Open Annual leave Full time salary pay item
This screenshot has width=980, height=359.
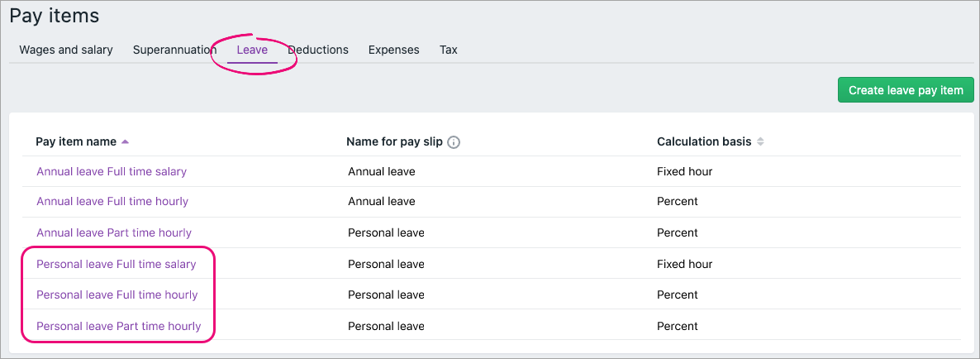click(x=112, y=171)
